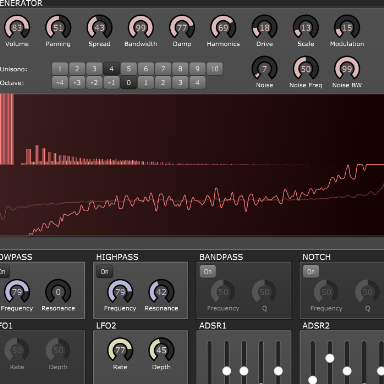Viewport: 384px width, 384px height.
Task: Set Octave to +2
Action: 163,83
